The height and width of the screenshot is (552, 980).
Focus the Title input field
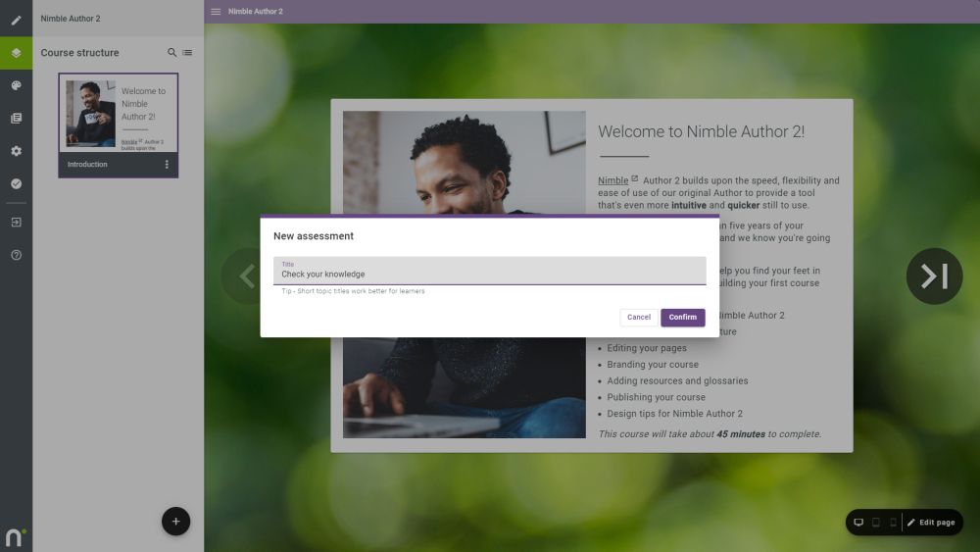click(489, 271)
